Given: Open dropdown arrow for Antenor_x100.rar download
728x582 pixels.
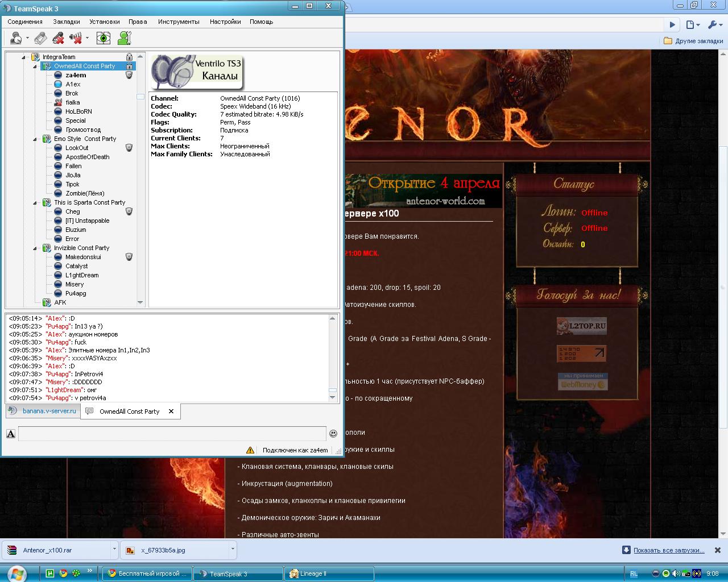Looking at the screenshot, I should (114, 550).
